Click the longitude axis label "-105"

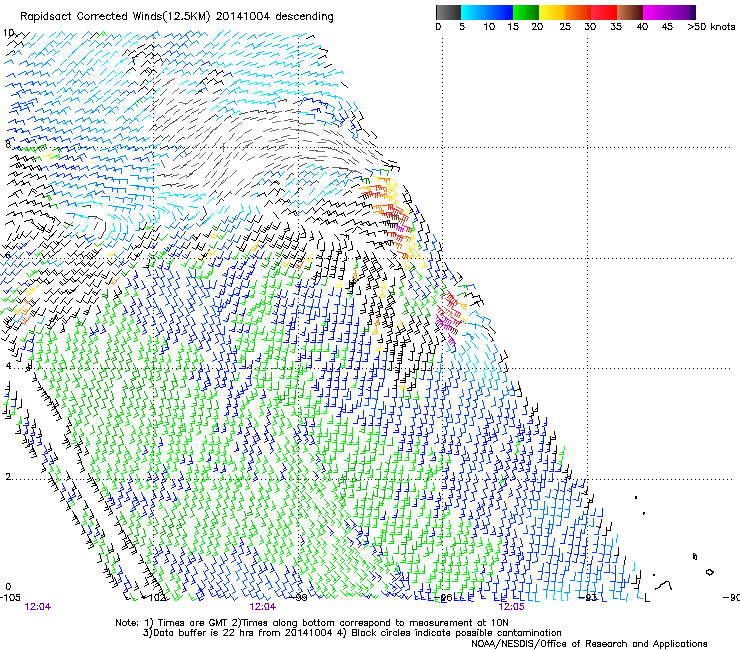point(10,598)
